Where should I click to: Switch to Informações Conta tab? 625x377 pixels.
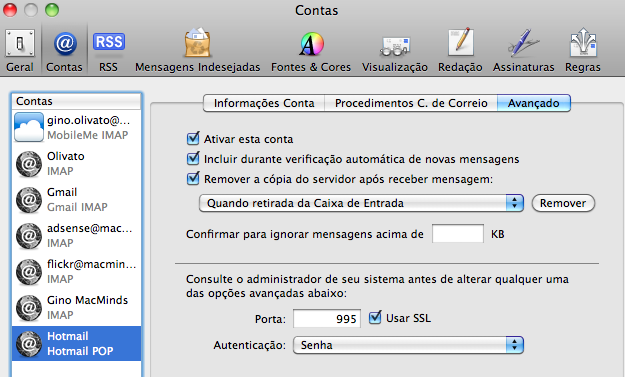(264, 103)
